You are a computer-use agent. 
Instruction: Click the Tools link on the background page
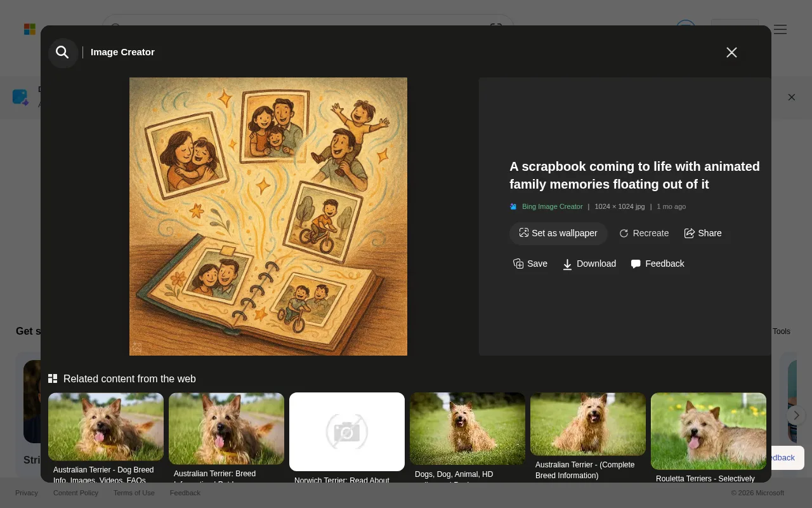(782, 331)
